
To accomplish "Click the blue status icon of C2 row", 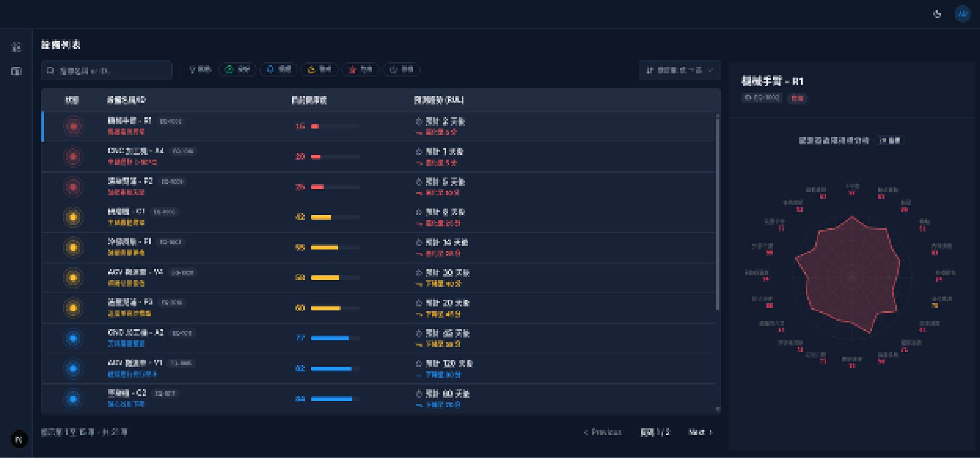I will click(x=73, y=399).
